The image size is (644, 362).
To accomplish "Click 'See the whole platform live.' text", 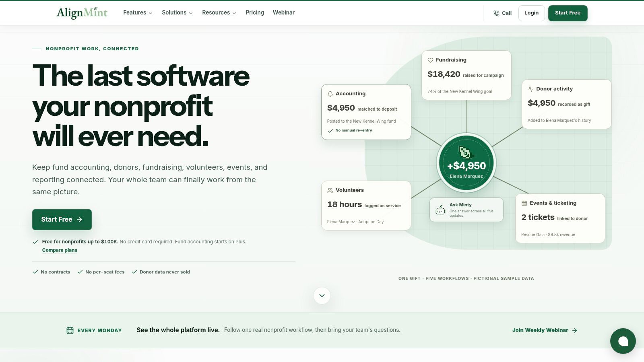I will click(x=178, y=330).
